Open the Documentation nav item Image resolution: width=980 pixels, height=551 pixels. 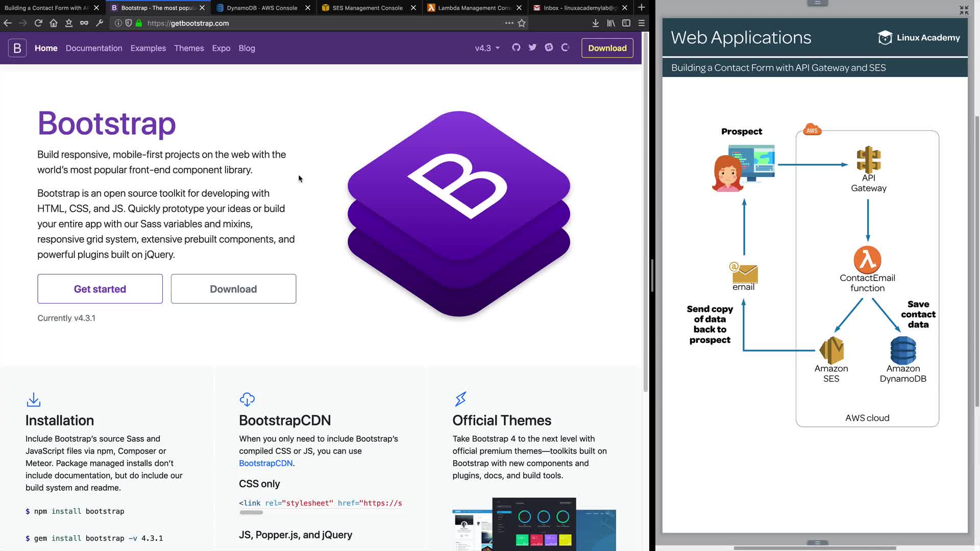click(94, 48)
